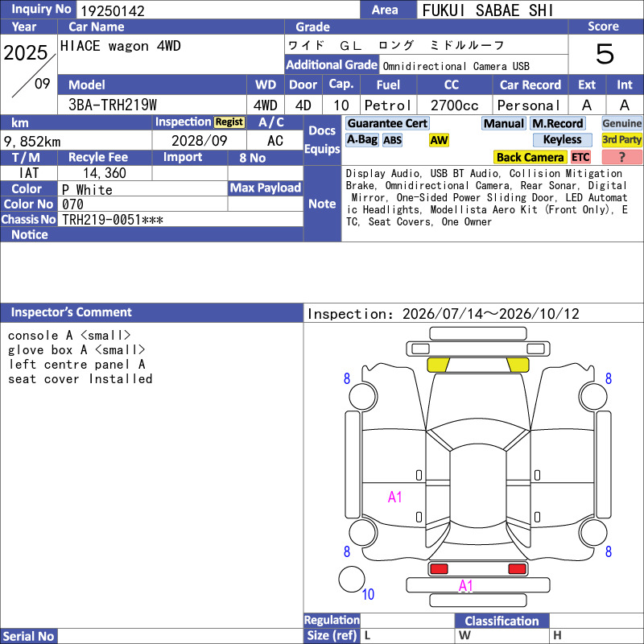Viewport: 644px width, 644px height.
Task: Click the left red tail light
Action: [x=439, y=569]
